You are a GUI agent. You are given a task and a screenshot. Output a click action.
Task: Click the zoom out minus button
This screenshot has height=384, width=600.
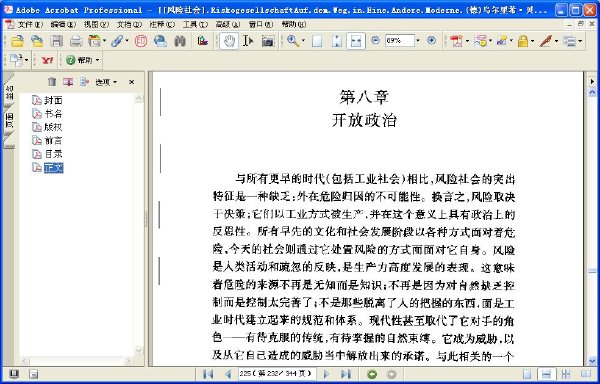tap(375, 40)
